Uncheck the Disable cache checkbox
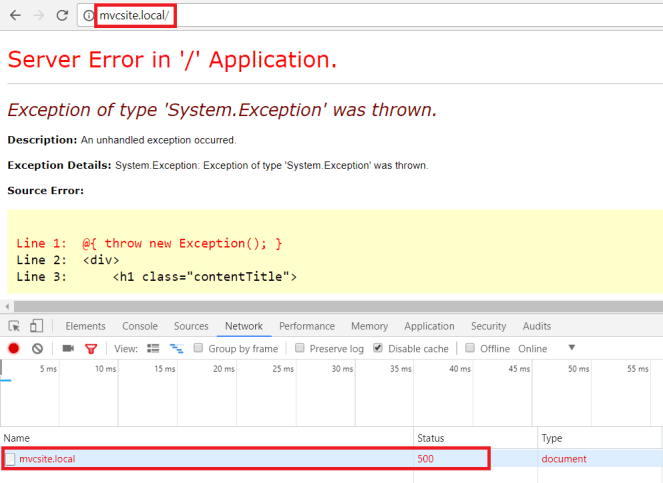The height and width of the screenshot is (483, 663). 378,348
